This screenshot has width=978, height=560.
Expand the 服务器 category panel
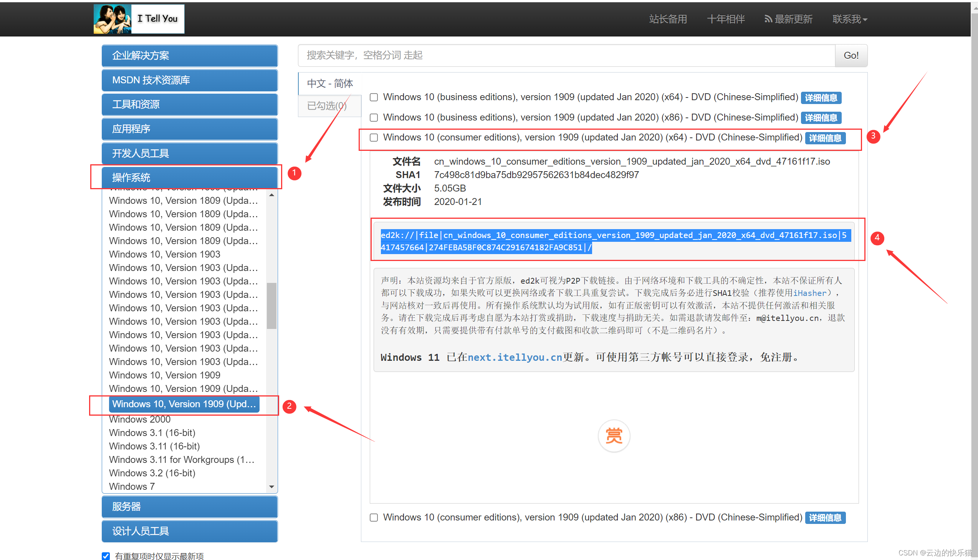(x=189, y=507)
